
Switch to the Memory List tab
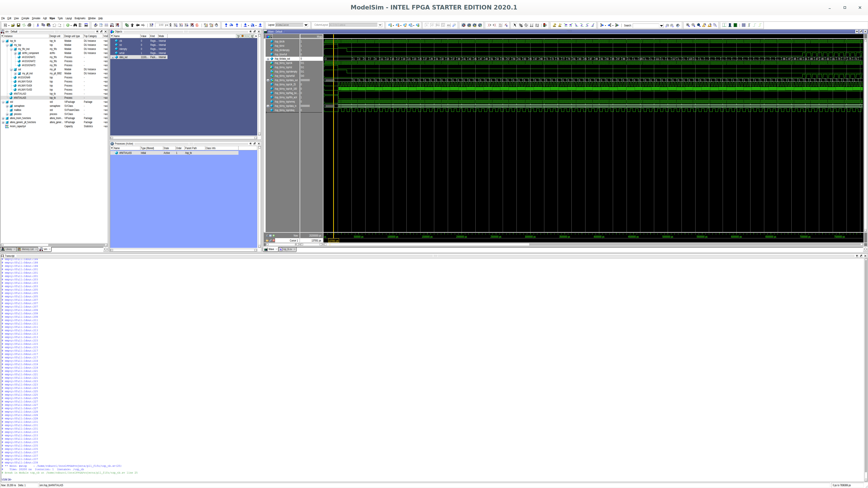[x=27, y=250]
